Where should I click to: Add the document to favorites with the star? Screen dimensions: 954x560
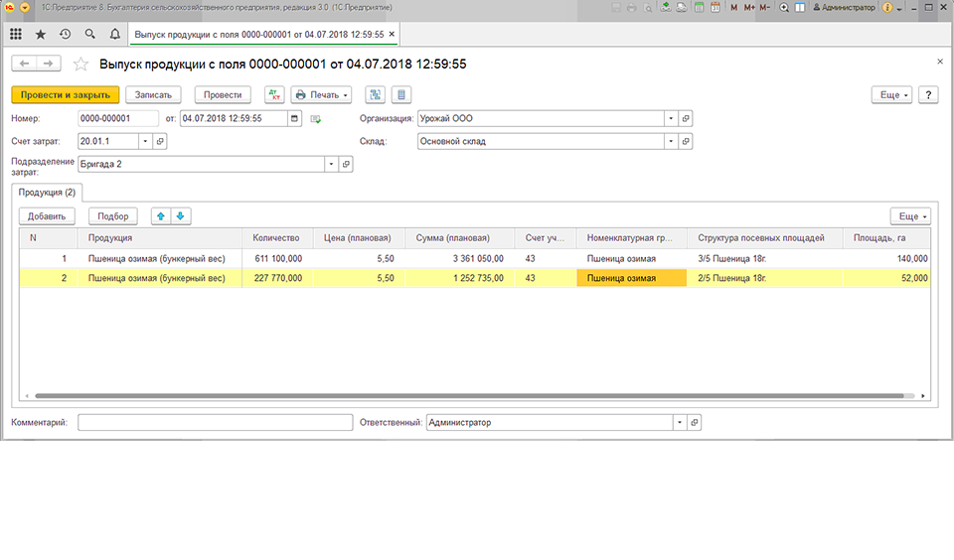click(80, 64)
